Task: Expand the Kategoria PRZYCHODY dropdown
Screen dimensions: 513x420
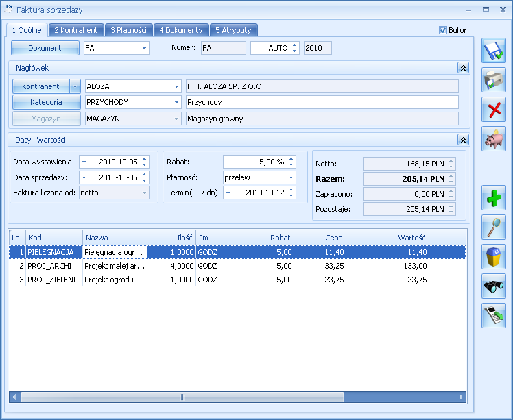Action: [176, 102]
